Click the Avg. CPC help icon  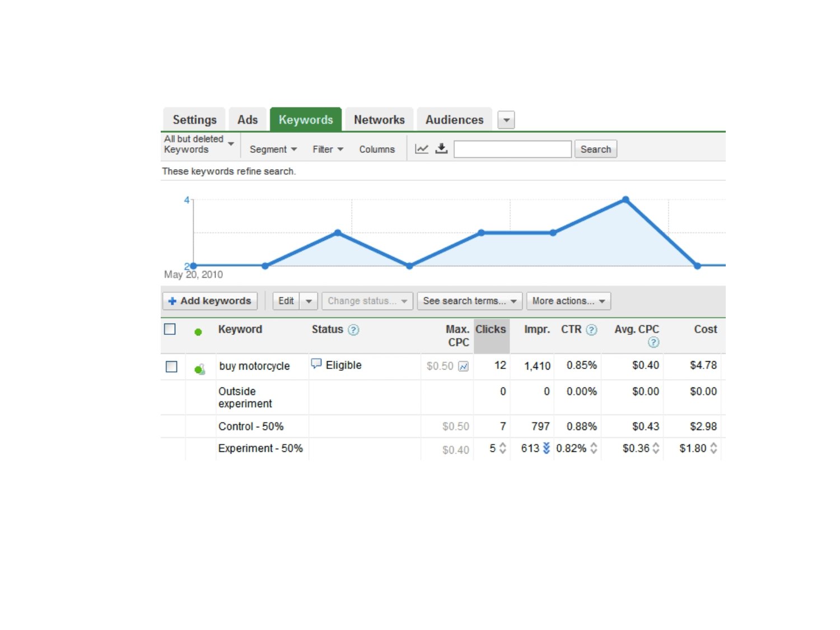click(653, 342)
